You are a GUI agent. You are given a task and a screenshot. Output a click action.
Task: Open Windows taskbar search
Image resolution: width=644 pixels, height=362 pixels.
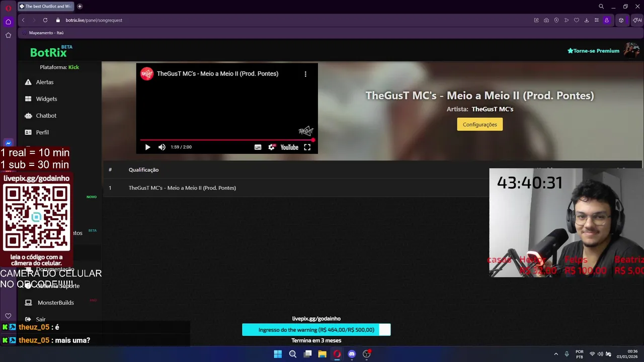point(293,354)
